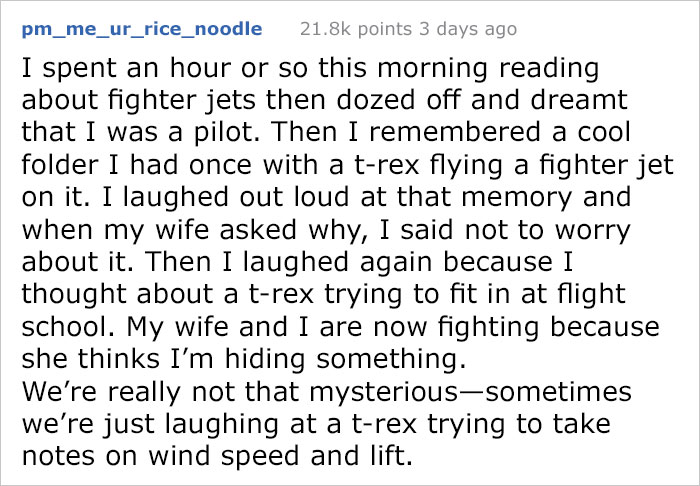The height and width of the screenshot is (486, 700).
Task: Open the pm_me_ur_rice_noodle user profile
Action: point(142,29)
